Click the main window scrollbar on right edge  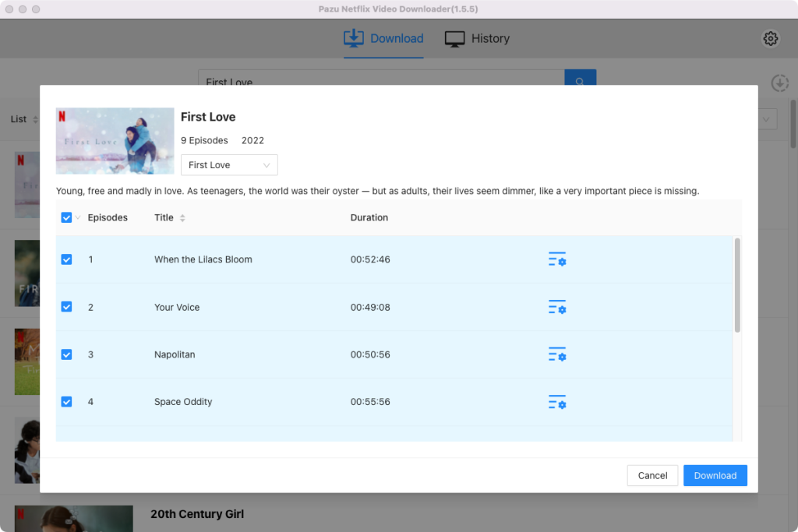pyautogui.click(x=793, y=124)
